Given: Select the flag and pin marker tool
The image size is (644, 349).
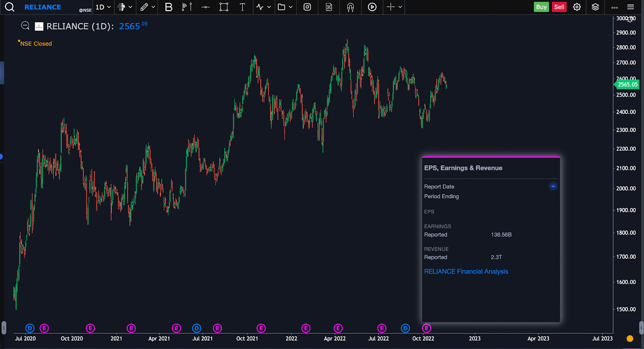Looking at the screenshot, I should [x=187, y=7].
